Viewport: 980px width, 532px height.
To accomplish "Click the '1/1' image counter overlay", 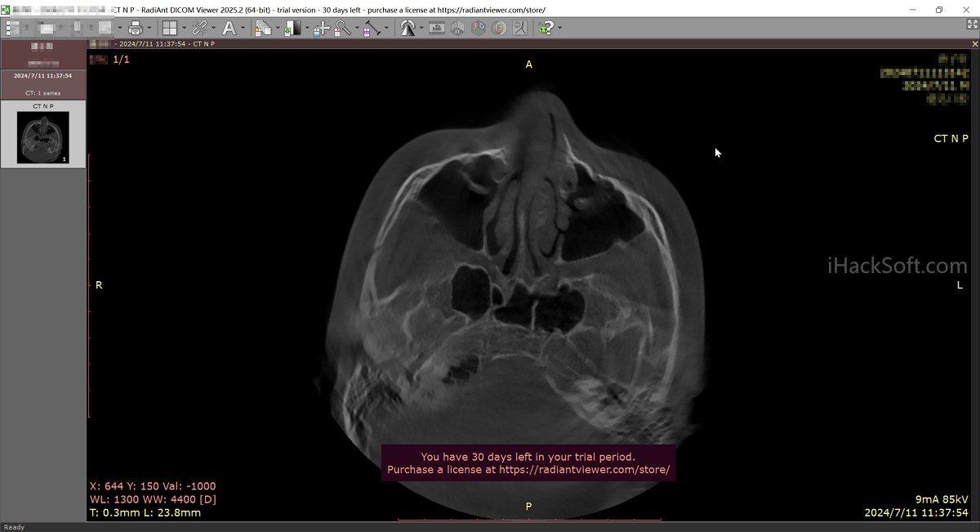I will [x=121, y=60].
